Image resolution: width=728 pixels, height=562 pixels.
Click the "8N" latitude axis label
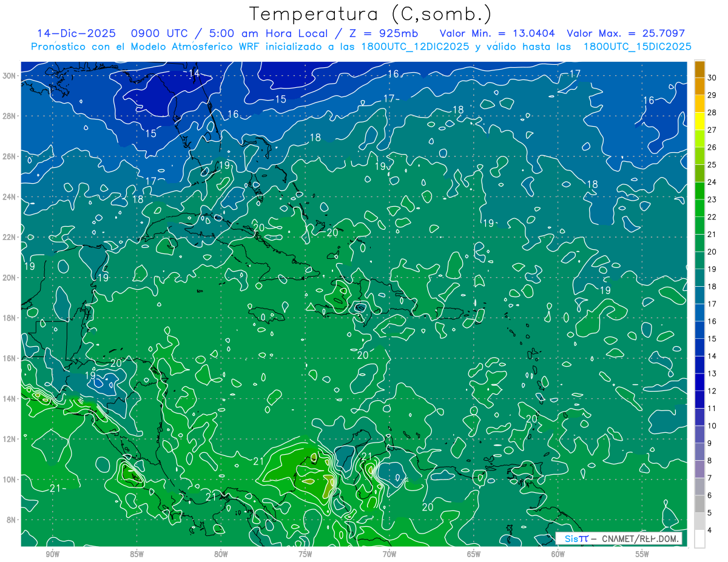point(12,520)
